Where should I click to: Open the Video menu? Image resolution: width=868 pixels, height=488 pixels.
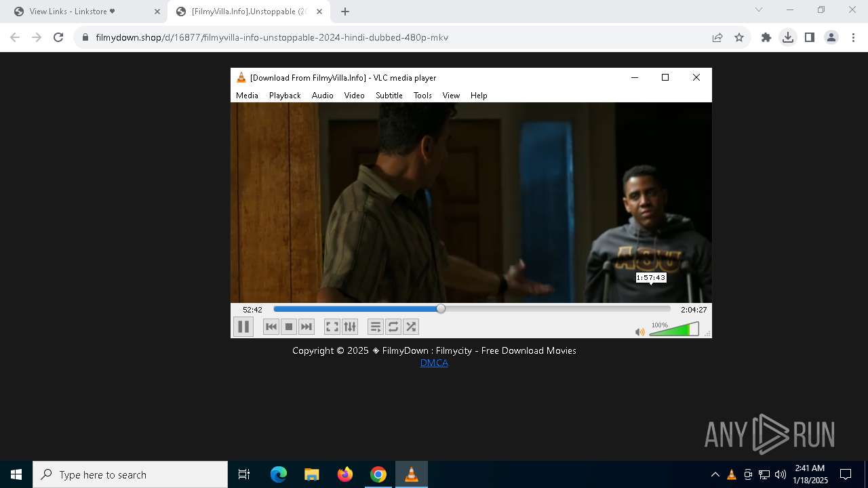click(x=355, y=96)
